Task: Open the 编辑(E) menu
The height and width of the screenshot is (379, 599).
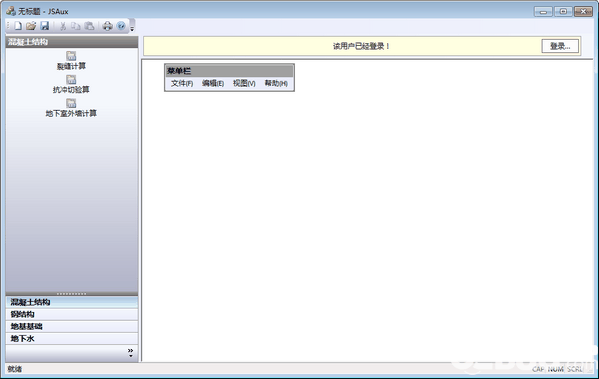Action: pos(213,83)
